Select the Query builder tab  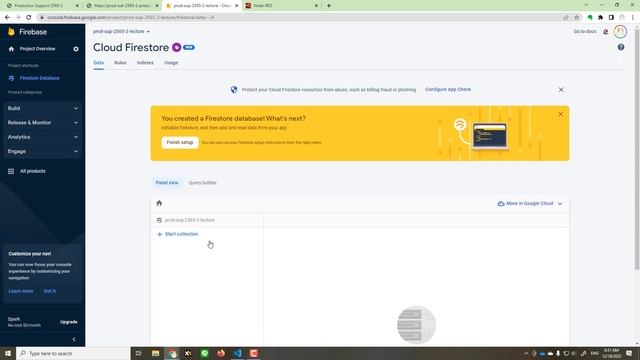coord(202,183)
